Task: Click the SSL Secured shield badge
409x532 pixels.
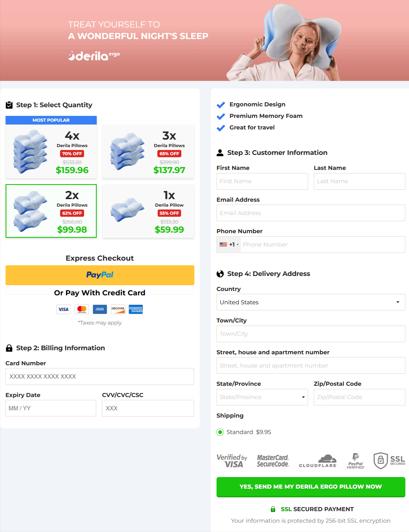Action: [x=389, y=461]
